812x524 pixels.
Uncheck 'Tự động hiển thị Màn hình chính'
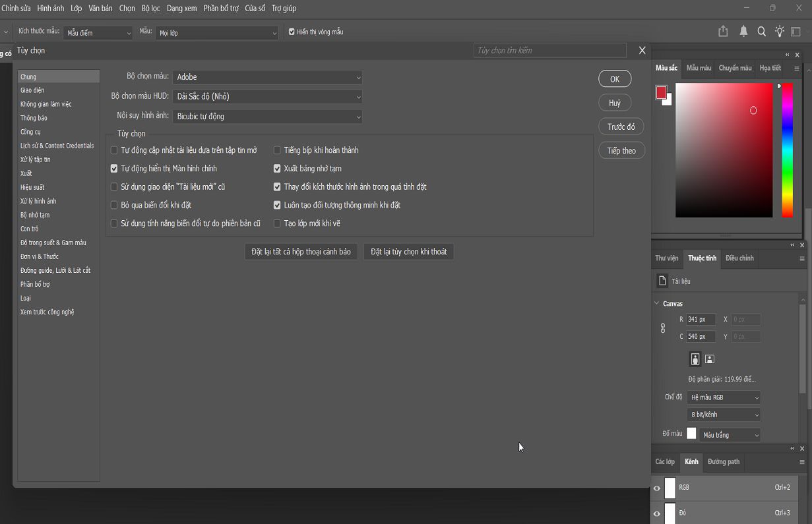[114, 168]
